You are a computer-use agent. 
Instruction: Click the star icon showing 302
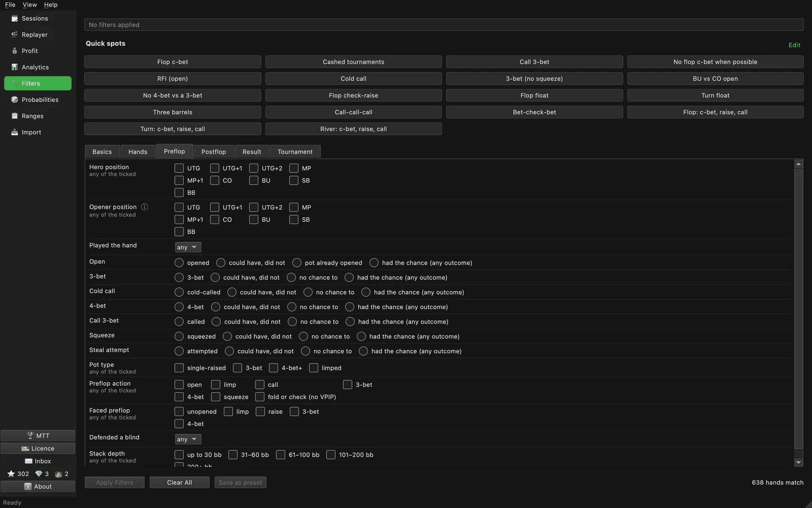click(11, 474)
